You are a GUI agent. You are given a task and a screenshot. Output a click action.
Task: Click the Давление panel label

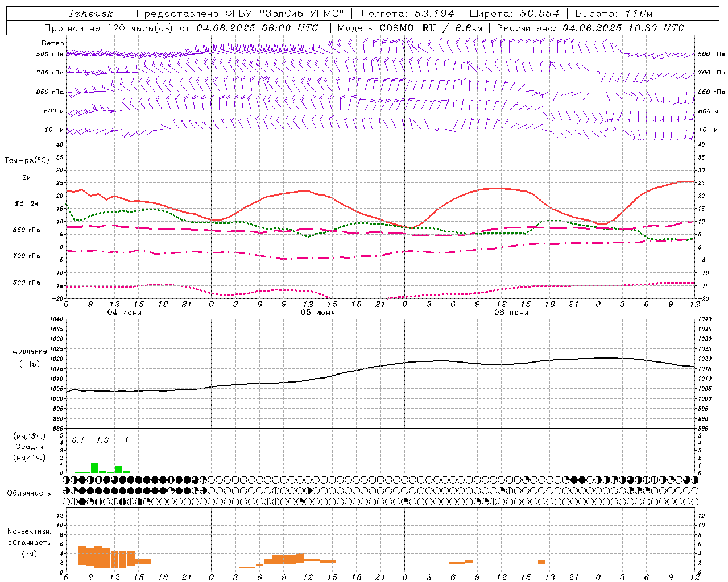(30, 351)
